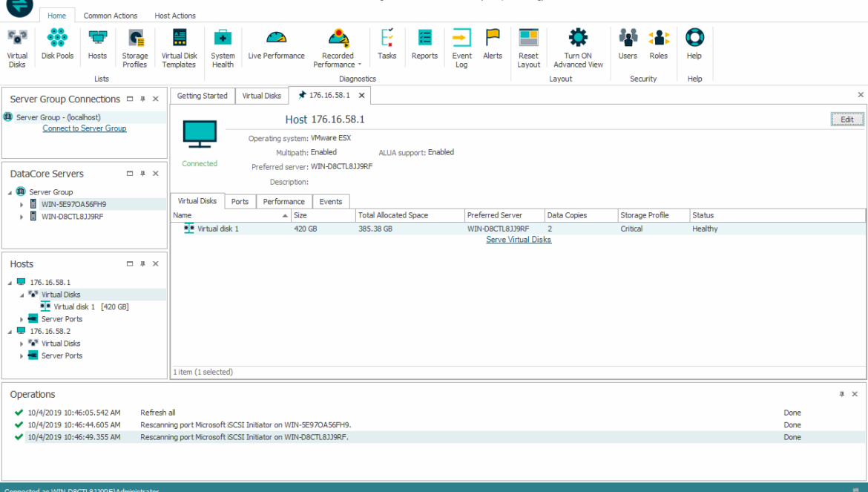The height and width of the screenshot is (492, 868).
Task: Close the document tab area
Action: point(861,95)
